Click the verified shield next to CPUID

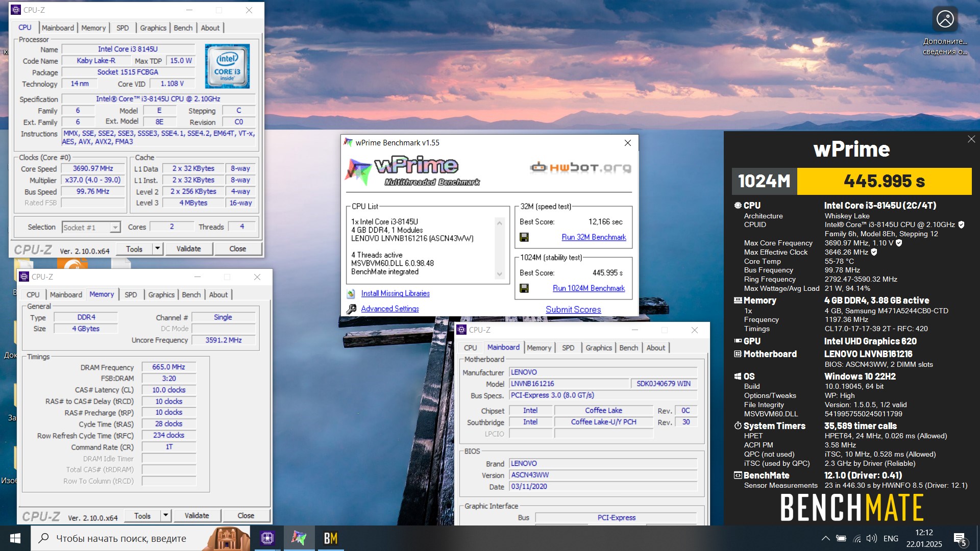pos(961,225)
